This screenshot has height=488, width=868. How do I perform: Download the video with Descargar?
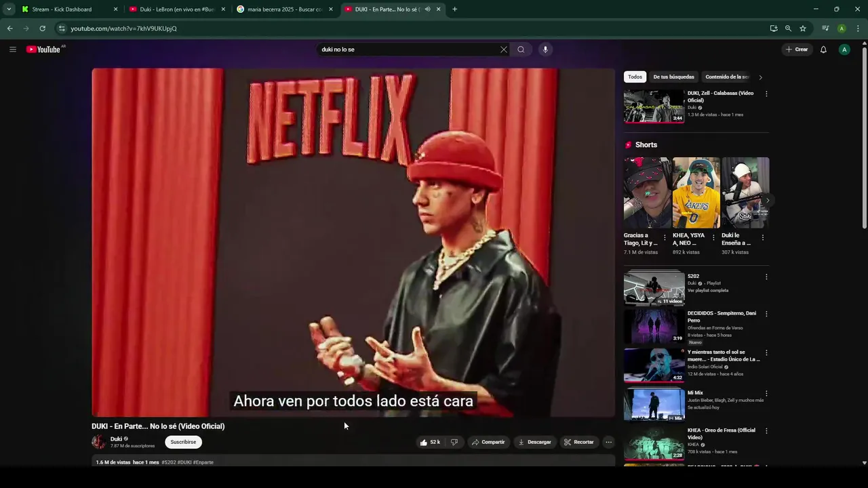click(535, 442)
